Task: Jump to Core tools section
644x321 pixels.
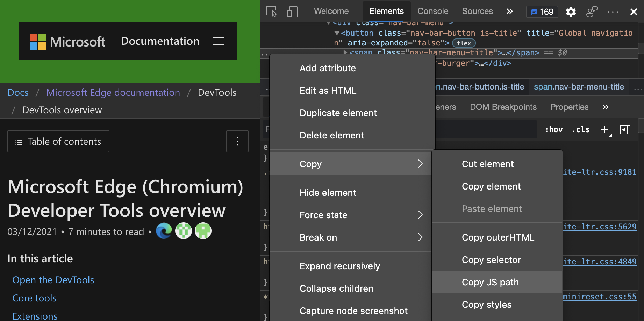Action: 34,298
